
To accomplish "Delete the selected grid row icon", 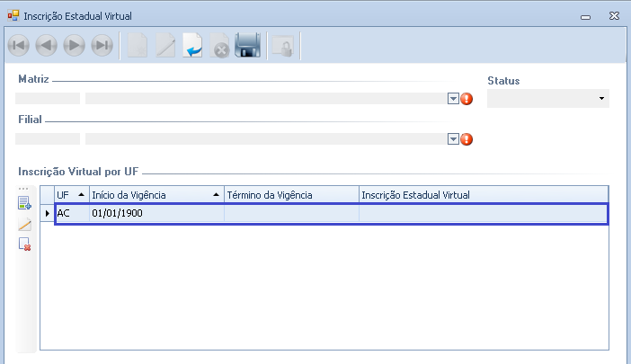I will coord(24,244).
